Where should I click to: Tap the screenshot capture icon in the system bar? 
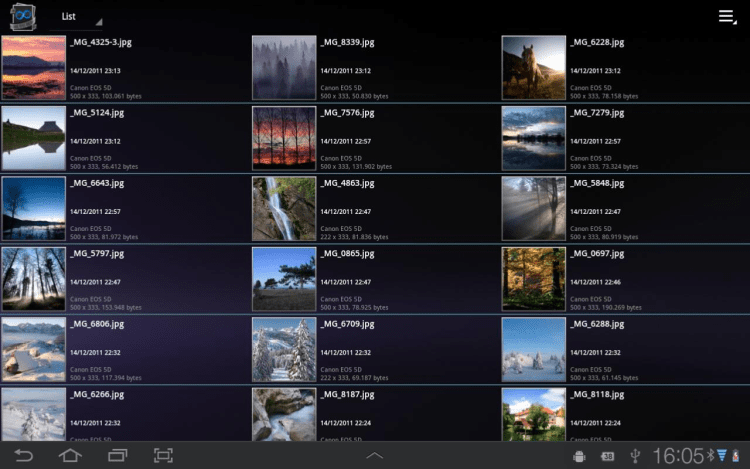(163, 455)
